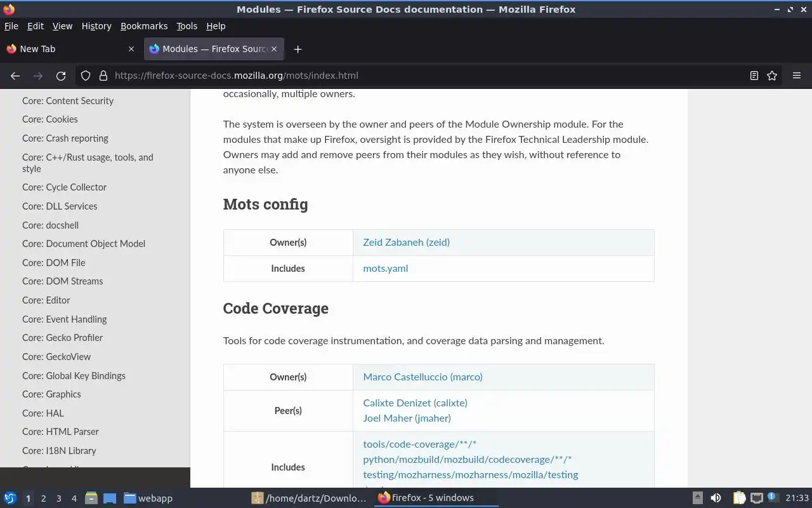The image size is (812, 508).
Task: Open Core: I18N Library sidebar link
Action: click(59, 451)
